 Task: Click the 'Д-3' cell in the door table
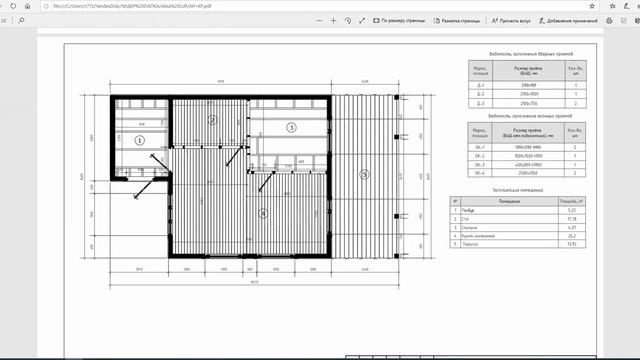pyautogui.click(x=481, y=103)
